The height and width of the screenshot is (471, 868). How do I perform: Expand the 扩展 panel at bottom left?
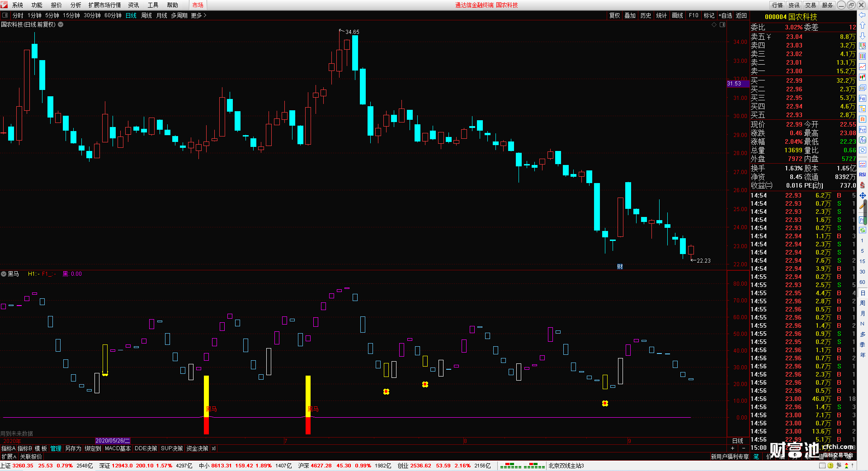(9, 457)
